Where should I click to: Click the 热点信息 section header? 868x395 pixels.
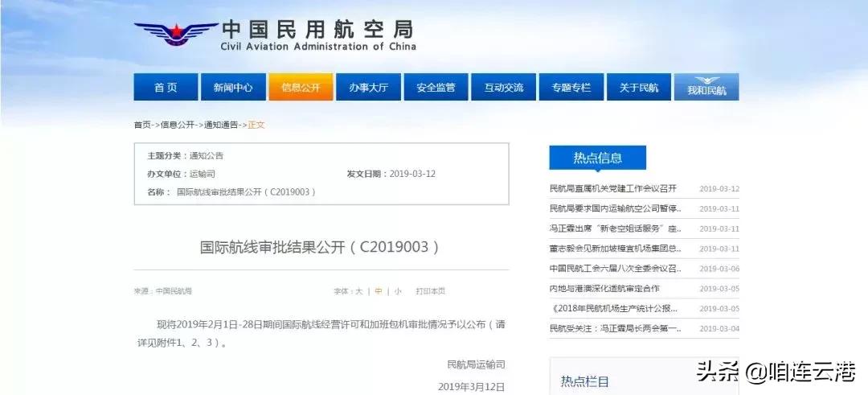(x=597, y=158)
